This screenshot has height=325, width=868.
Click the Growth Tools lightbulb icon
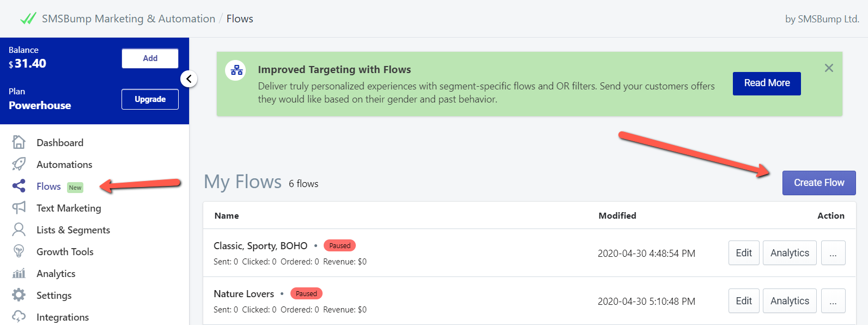point(19,251)
